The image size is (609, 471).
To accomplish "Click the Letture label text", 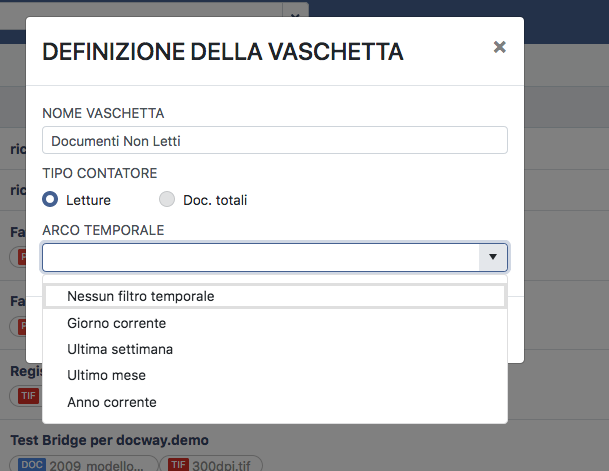I will [88, 200].
